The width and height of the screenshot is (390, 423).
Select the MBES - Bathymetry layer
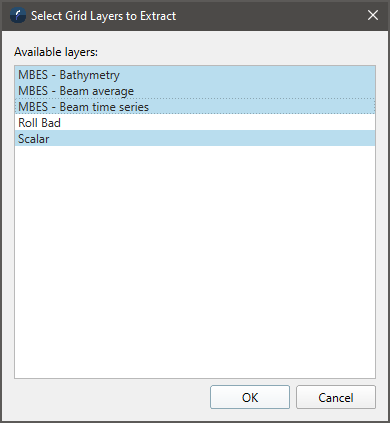[x=195, y=75]
